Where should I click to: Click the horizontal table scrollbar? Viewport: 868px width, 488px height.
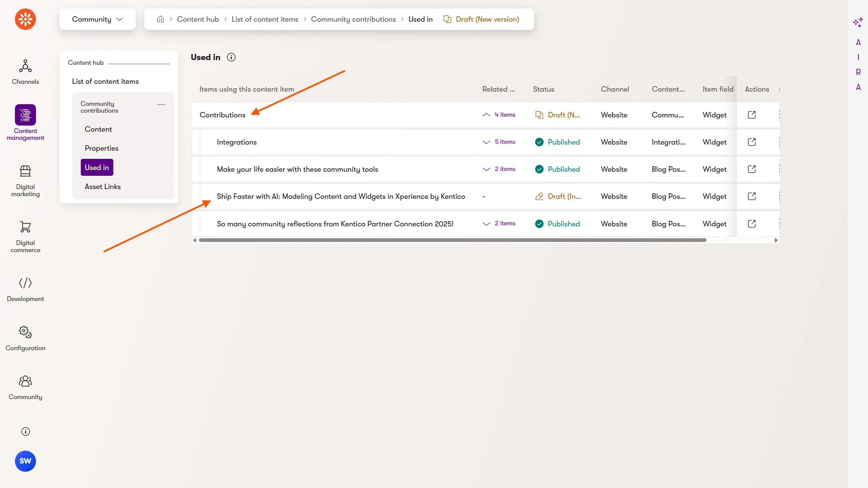pos(452,240)
